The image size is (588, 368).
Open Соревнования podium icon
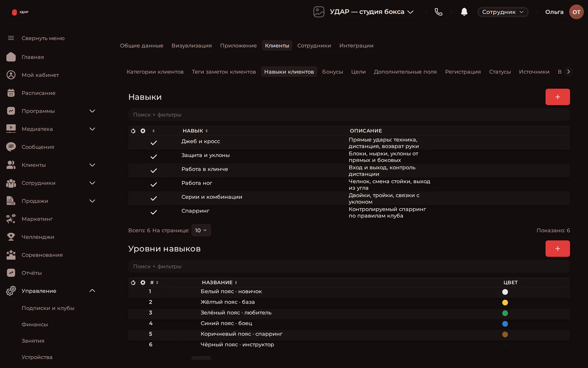tap(11, 255)
